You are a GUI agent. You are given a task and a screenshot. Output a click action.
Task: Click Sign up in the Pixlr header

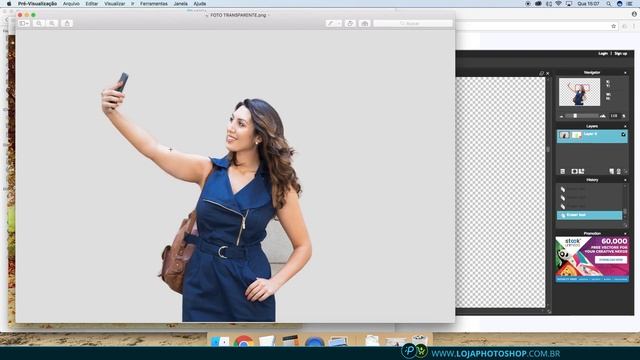click(x=620, y=53)
